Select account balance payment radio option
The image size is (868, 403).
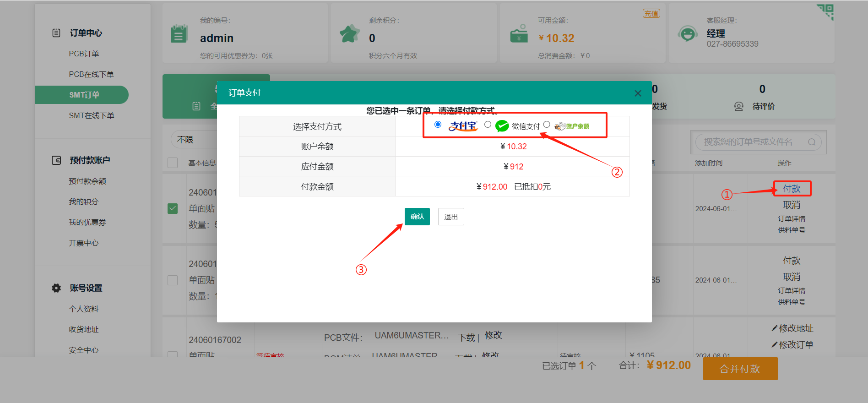pos(547,125)
